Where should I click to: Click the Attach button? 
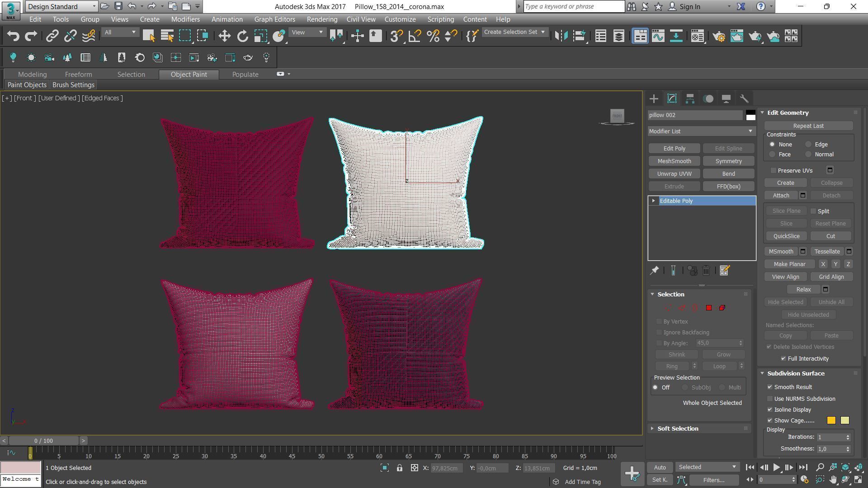click(x=781, y=195)
